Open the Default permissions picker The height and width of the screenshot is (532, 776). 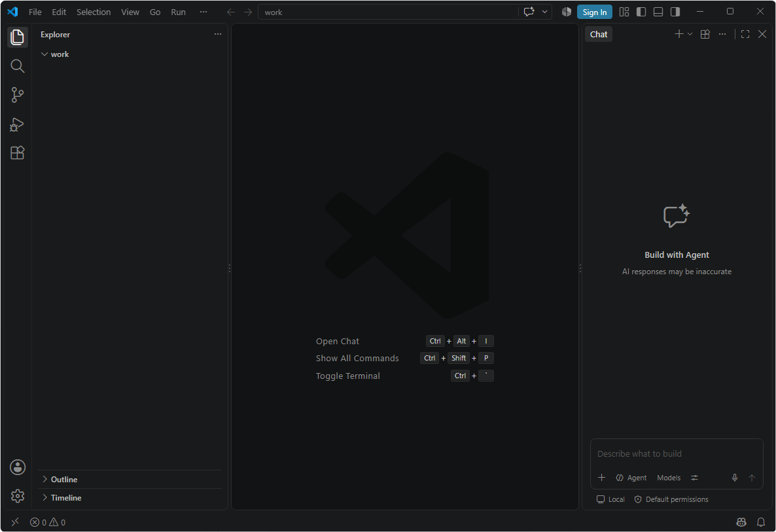pos(671,499)
